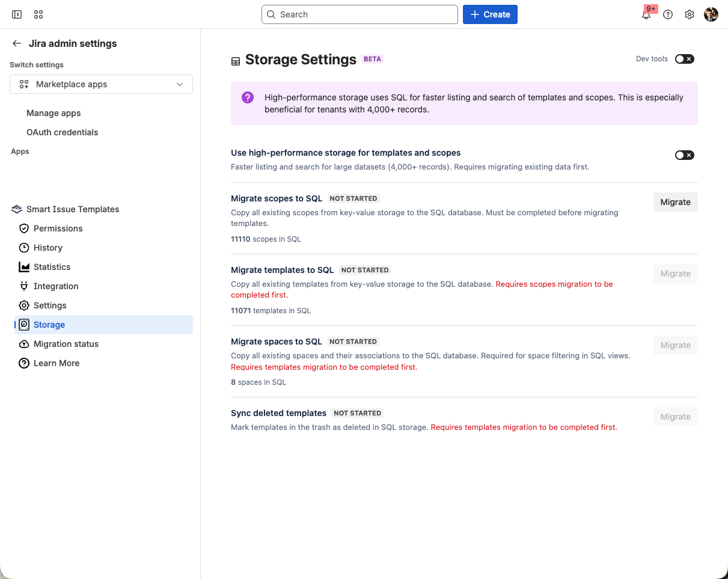The width and height of the screenshot is (728, 579).
Task: Enable high-performance storage toggle
Action: point(684,155)
